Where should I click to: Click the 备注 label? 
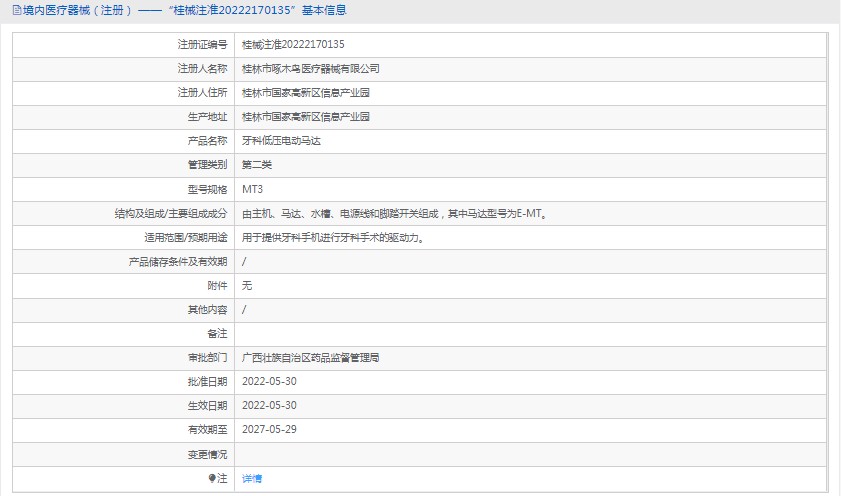217,334
